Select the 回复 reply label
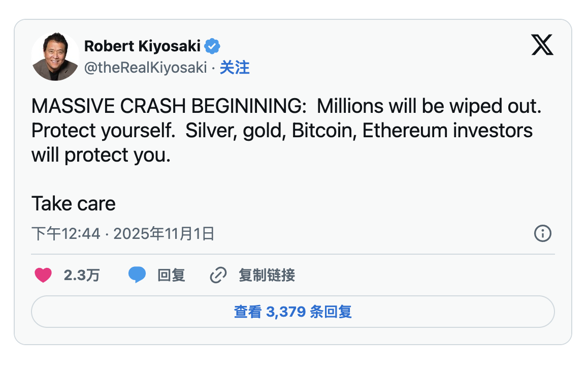 pyautogui.click(x=171, y=276)
